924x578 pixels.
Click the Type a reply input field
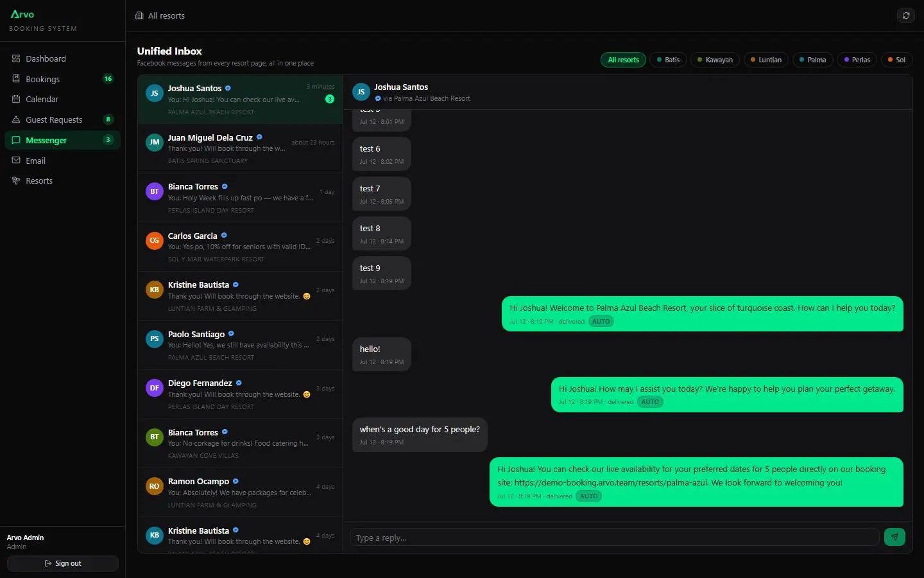point(614,538)
